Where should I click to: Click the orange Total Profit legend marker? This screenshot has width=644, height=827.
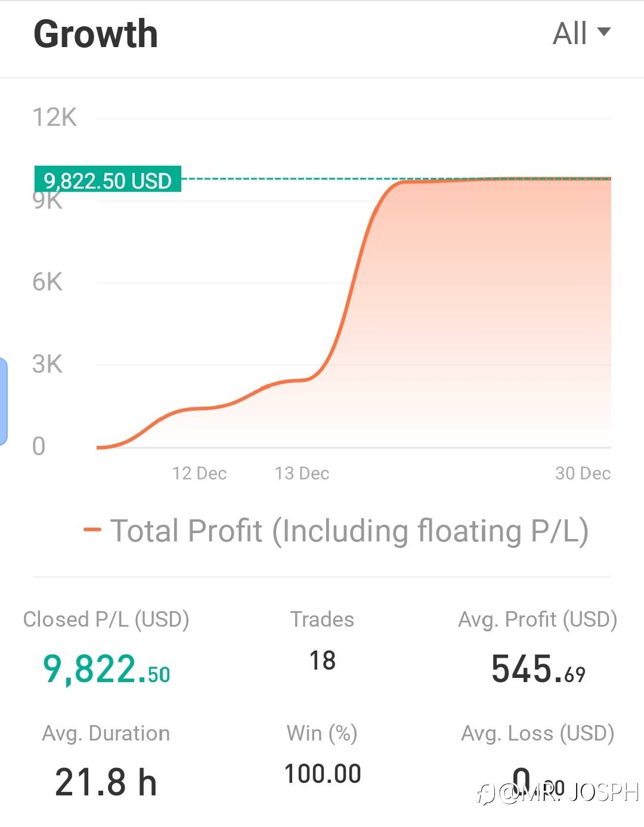click(92, 529)
